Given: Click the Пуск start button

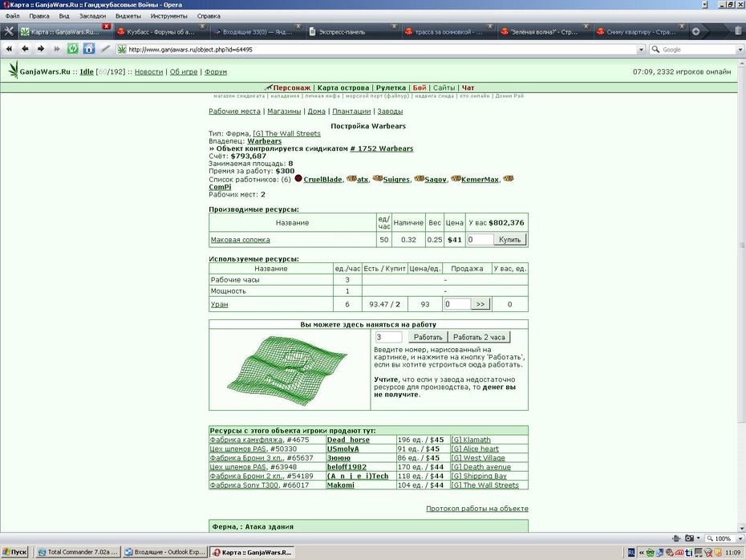Looking at the screenshot, I should point(15,552).
